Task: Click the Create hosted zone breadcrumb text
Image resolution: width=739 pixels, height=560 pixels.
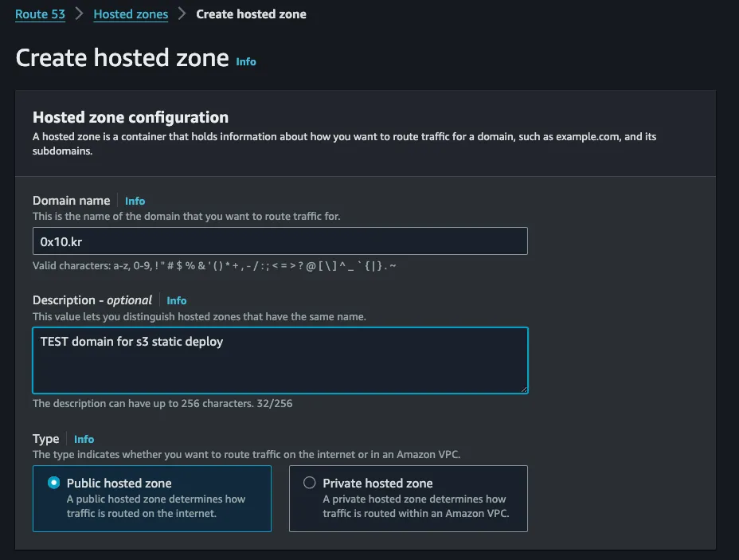Action: coord(251,14)
